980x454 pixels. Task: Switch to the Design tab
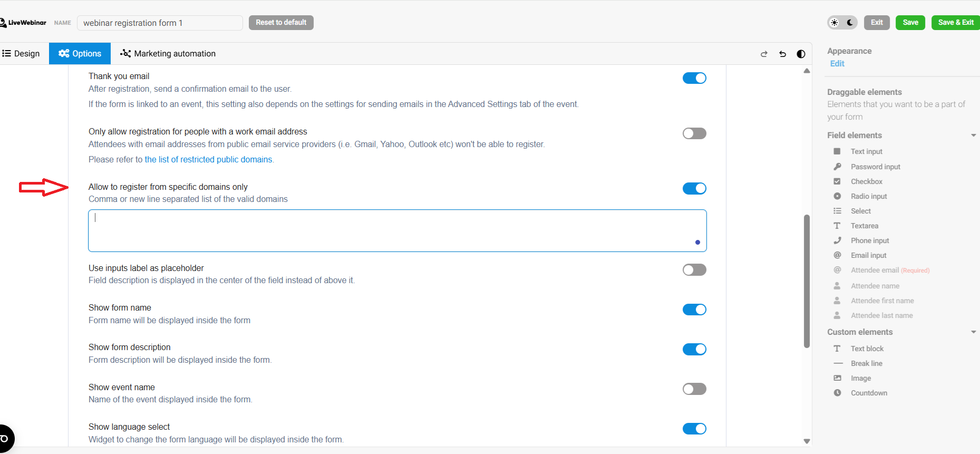[x=22, y=54]
